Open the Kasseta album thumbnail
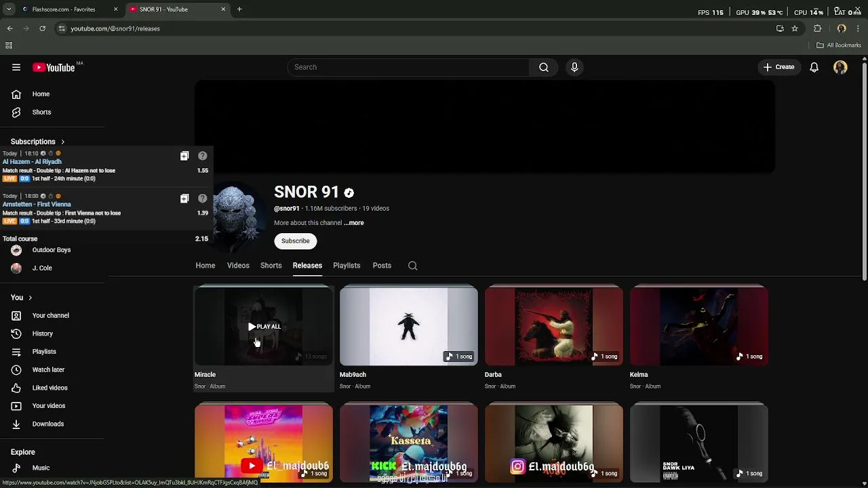This screenshot has width=868, height=488. 409,443
